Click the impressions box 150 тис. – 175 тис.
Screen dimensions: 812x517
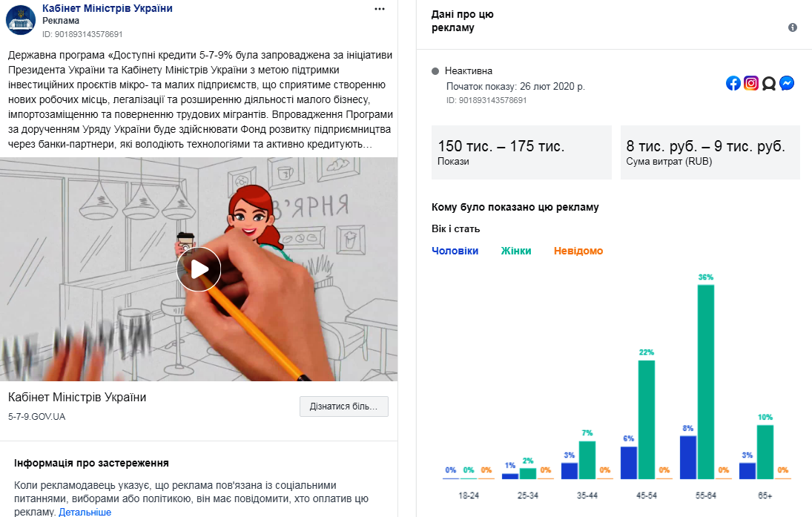[x=521, y=152]
